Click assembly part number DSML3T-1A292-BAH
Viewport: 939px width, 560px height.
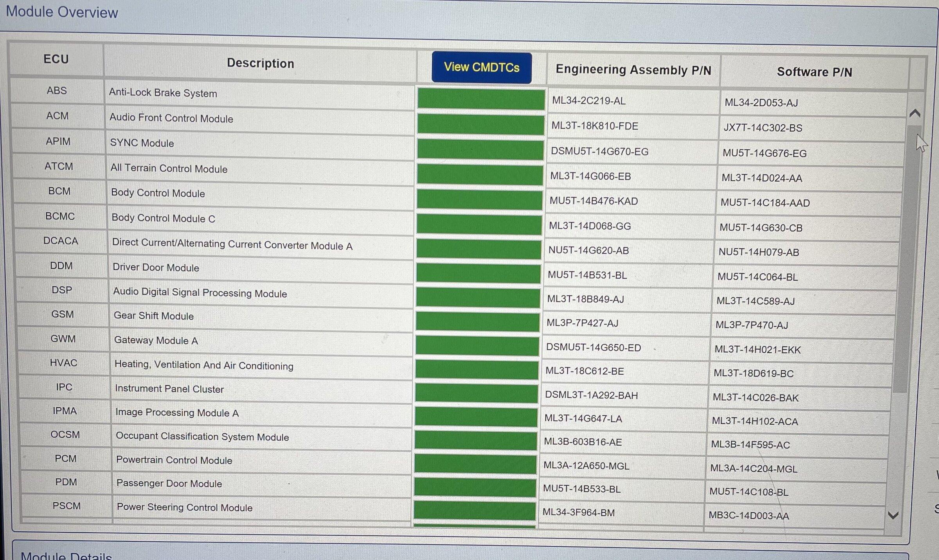coord(592,395)
